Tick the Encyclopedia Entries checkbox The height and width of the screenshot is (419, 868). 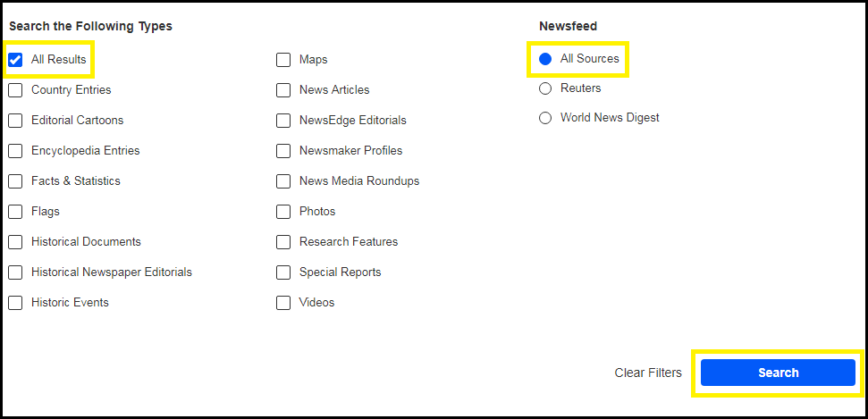point(15,151)
